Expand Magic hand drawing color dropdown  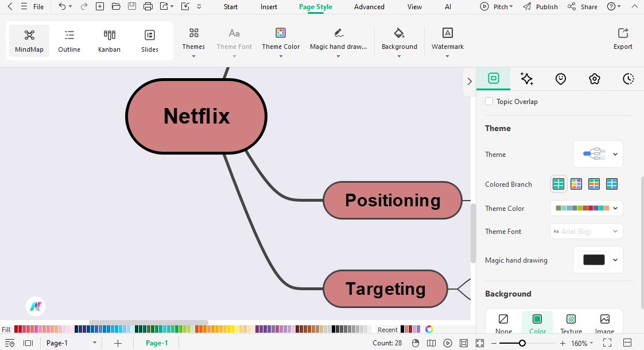coord(615,260)
